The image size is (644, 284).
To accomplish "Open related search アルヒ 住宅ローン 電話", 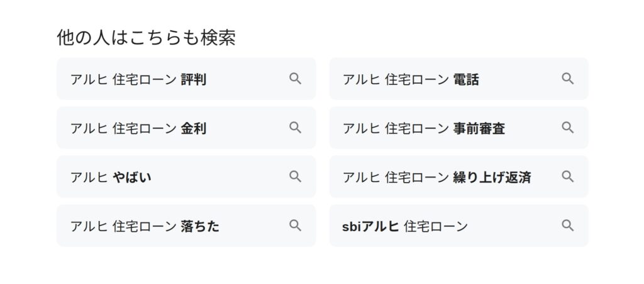I will tap(458, 79).
